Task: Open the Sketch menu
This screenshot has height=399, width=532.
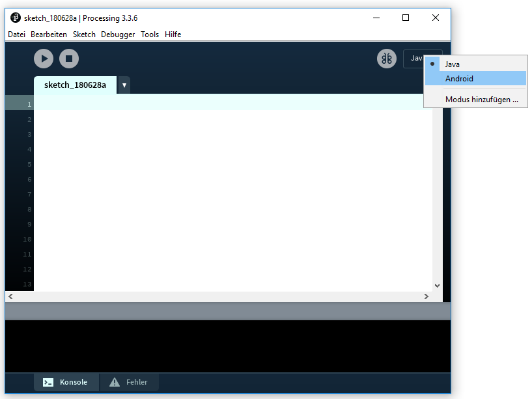Action: (84, 34)
